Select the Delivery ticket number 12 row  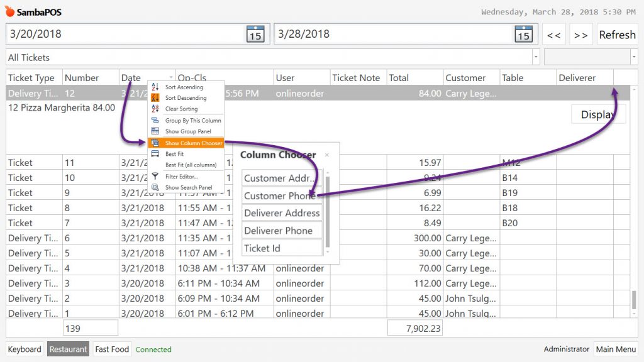pos(318,93)
